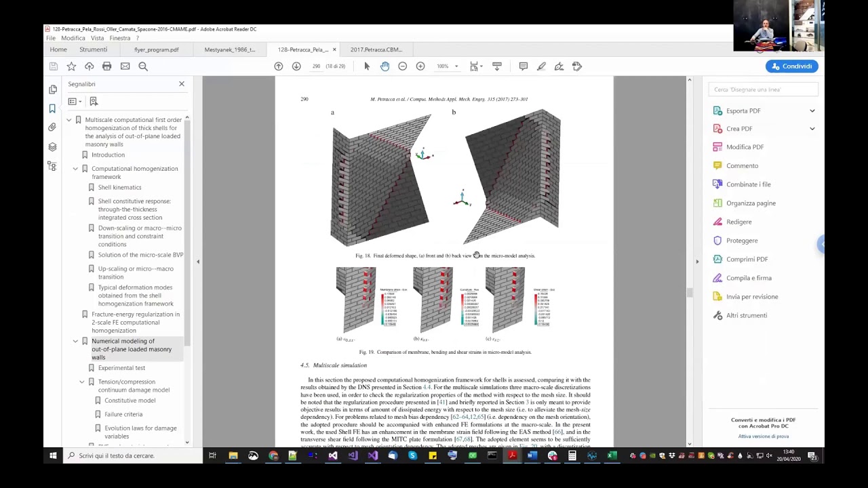Open the find text magnifier icon
The width and height of the screenshot is (868, 488).
143,66
